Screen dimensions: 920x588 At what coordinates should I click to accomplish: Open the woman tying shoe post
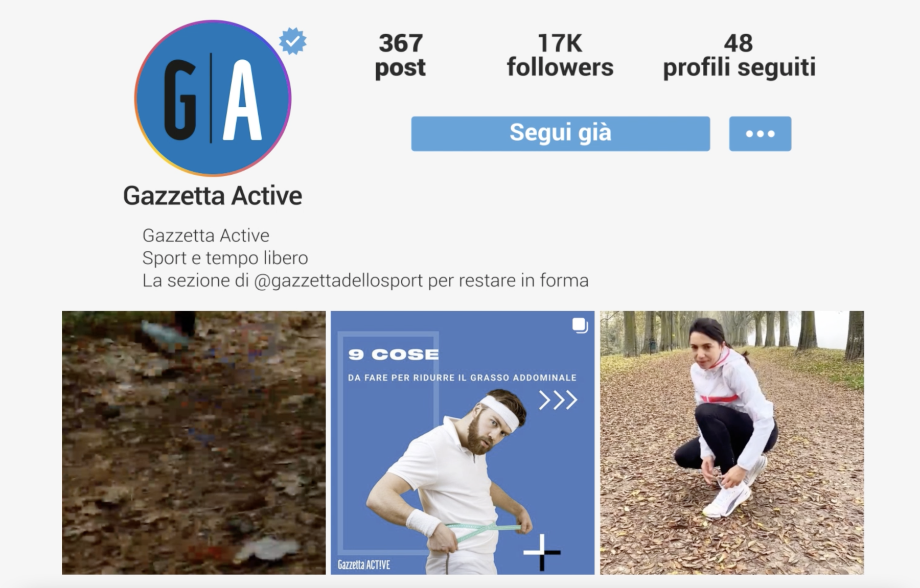[732, 442]
